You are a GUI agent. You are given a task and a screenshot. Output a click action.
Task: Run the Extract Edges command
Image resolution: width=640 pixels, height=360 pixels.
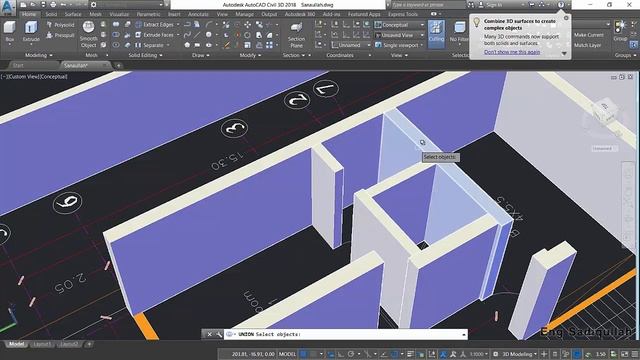point(156,25)
